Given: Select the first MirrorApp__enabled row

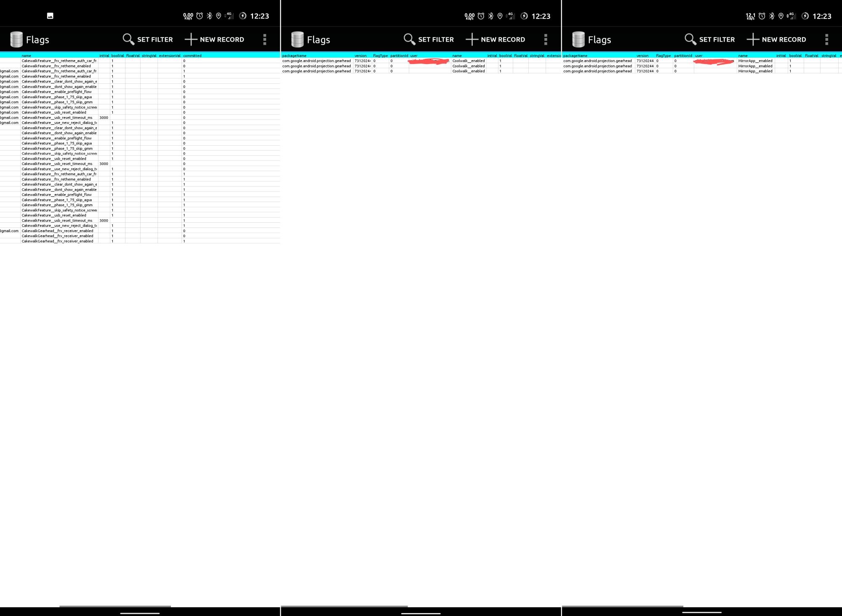Looking at the screenshot, I should pyautogui.click(x=755, y=61).
